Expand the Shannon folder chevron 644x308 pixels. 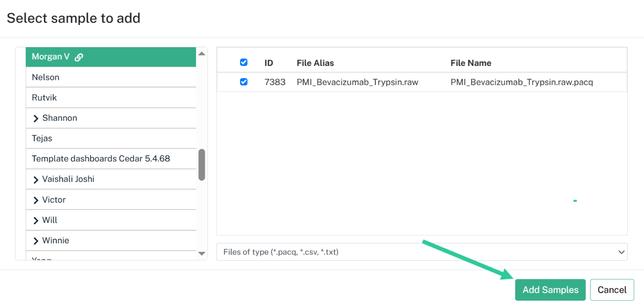(x=36, y=118)
